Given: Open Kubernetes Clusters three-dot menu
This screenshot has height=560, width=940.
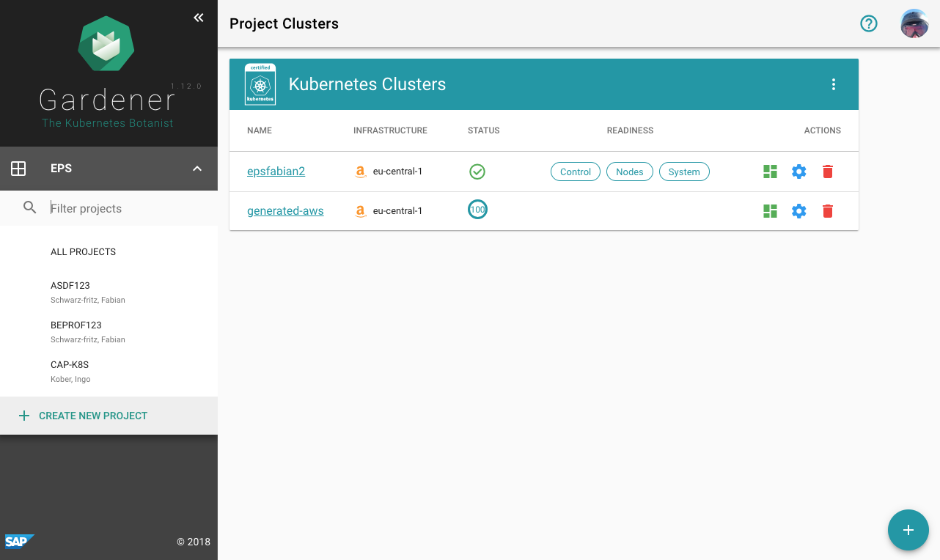Looking at the screenshot, I should click(x=834, y=84).
